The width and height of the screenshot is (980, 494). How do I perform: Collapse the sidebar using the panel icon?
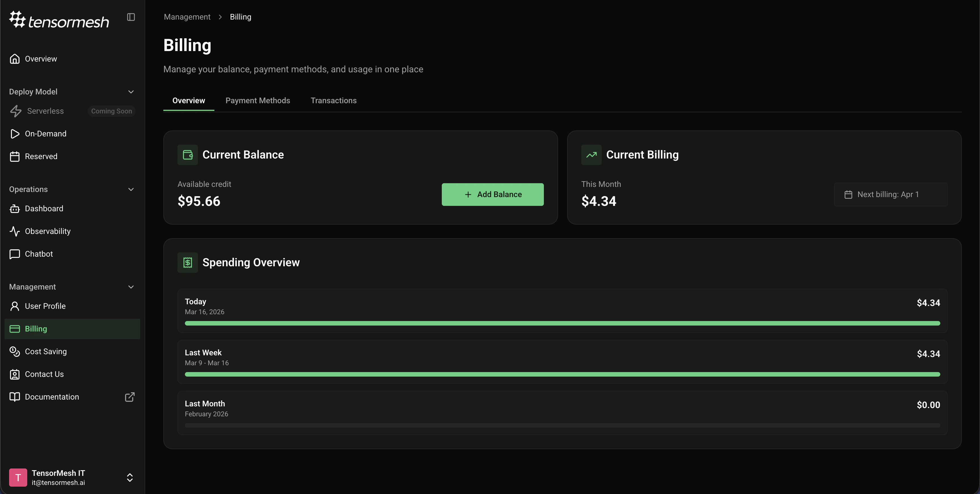pyautogui.click(x=131, y=17)
